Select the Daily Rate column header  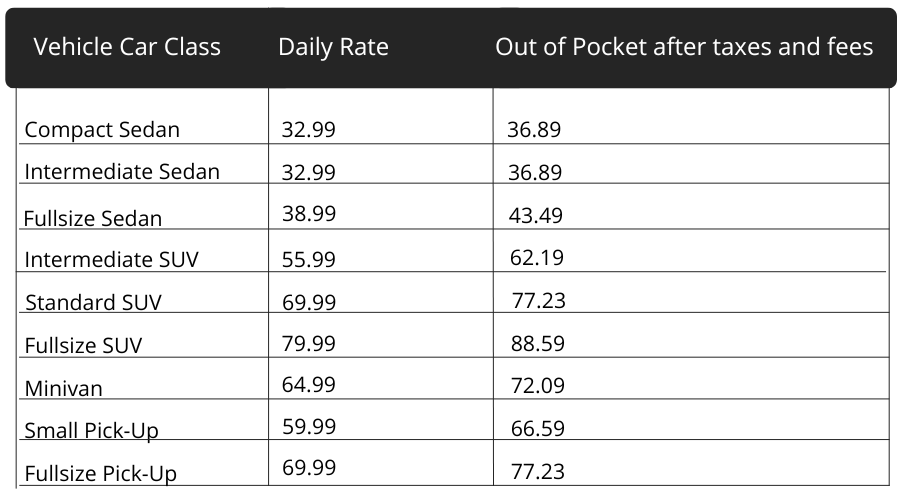point(333,47)
